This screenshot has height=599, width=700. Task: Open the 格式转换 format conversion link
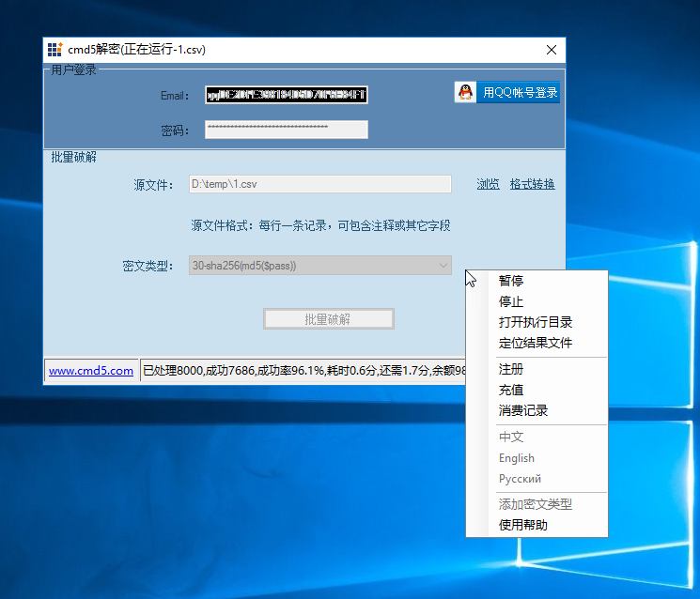click(532, 184)
